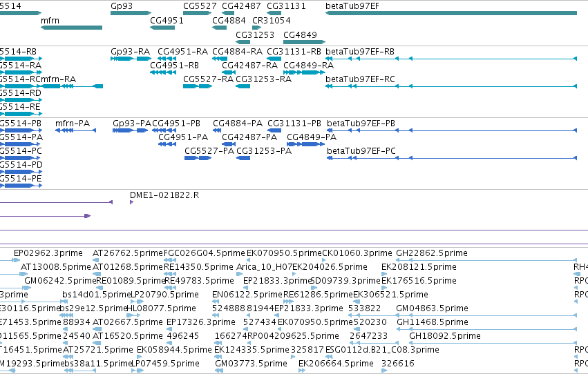Screen dimensions: 588x374
Task: Select the CG4951 gene label
Action: click(x=167, y=20)
